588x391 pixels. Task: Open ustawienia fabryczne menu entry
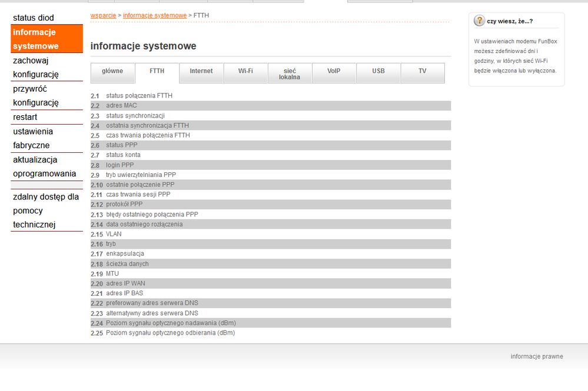(33, 138)
